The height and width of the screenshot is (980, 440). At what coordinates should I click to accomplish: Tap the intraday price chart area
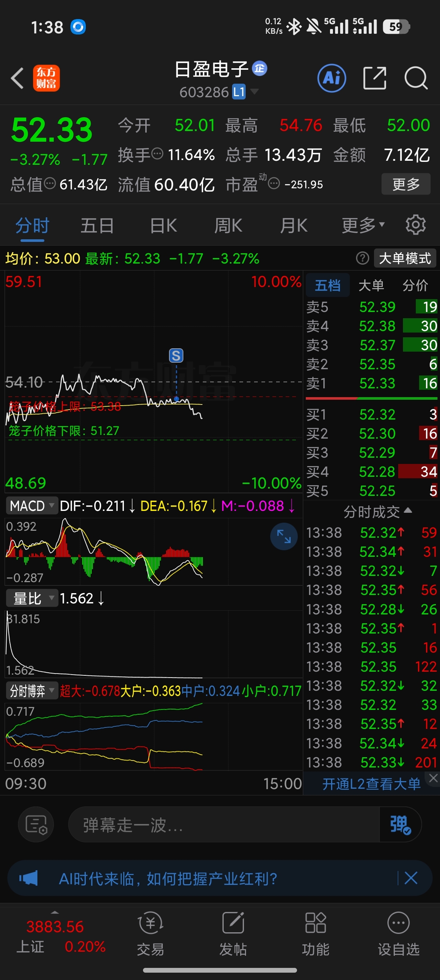[x=154, y=382]
